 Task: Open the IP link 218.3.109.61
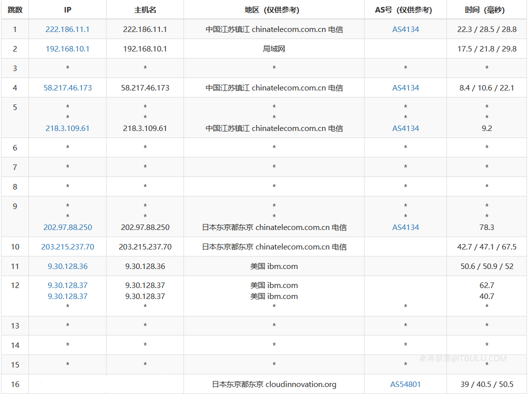(67, 128)
